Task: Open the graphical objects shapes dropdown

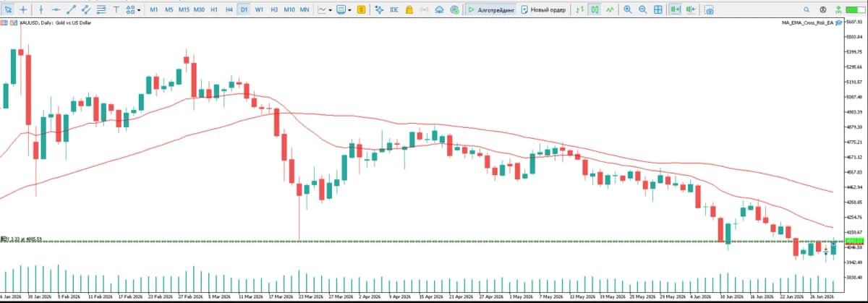Action: point(133,9)
